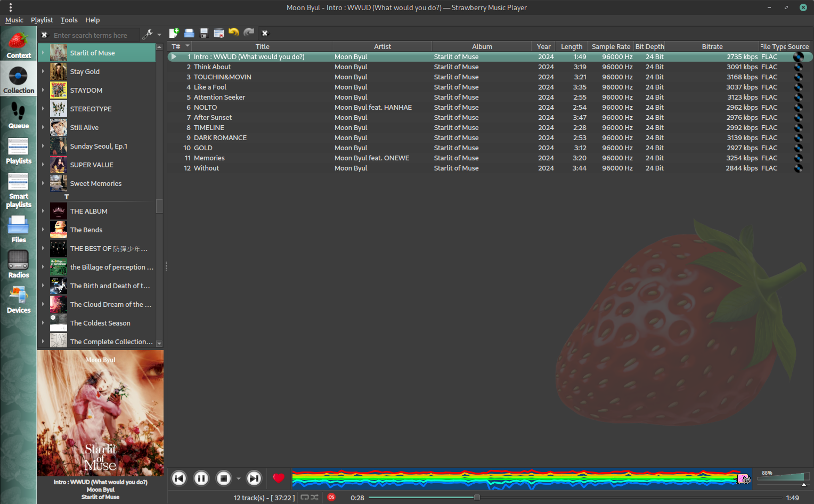Click the yellow undo arrow icon
Image resolution: width=814 pixels, height=504 pixels.
(233, 33)
